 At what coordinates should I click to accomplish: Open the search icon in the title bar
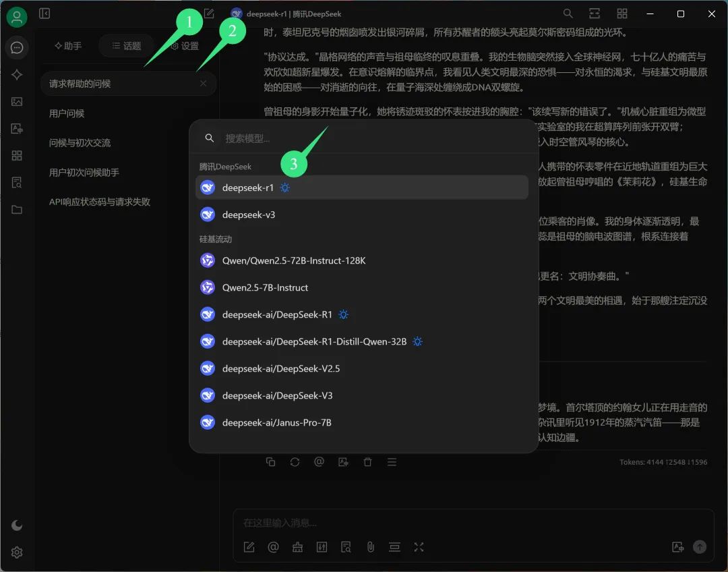click(568, 13)
